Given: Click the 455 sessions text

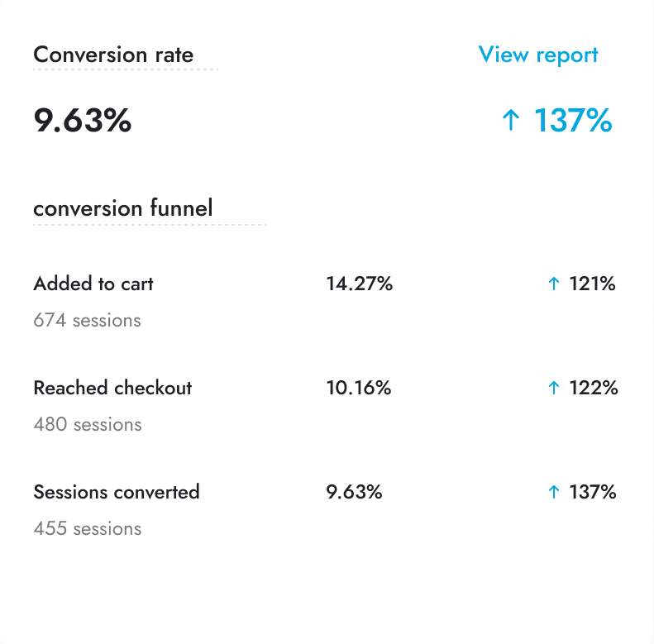Looking at the screenshot, I should (x=88, y=529).
